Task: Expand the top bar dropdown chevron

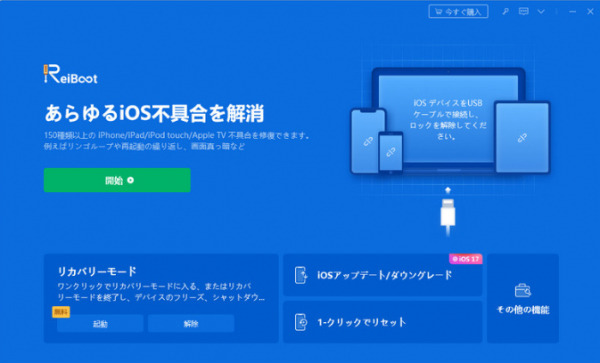Action: click(x=541, y=12)
